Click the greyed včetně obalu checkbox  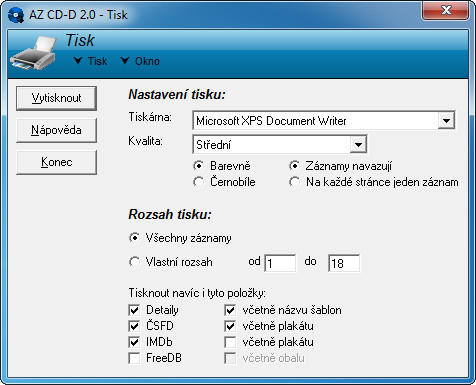coord(230,358)
